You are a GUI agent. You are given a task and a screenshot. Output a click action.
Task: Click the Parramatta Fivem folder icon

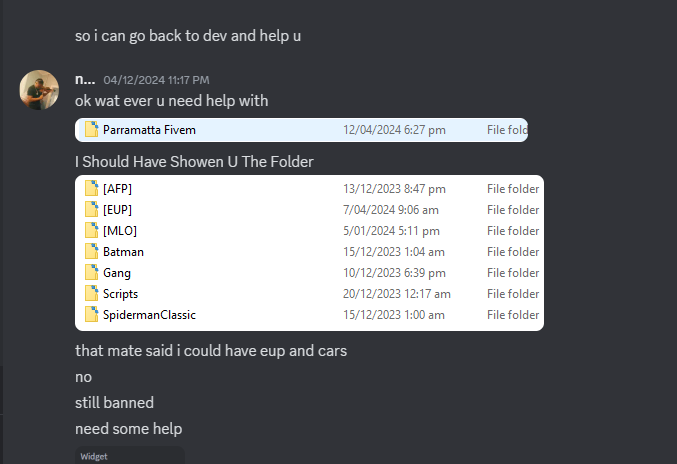tap(91, 130)
